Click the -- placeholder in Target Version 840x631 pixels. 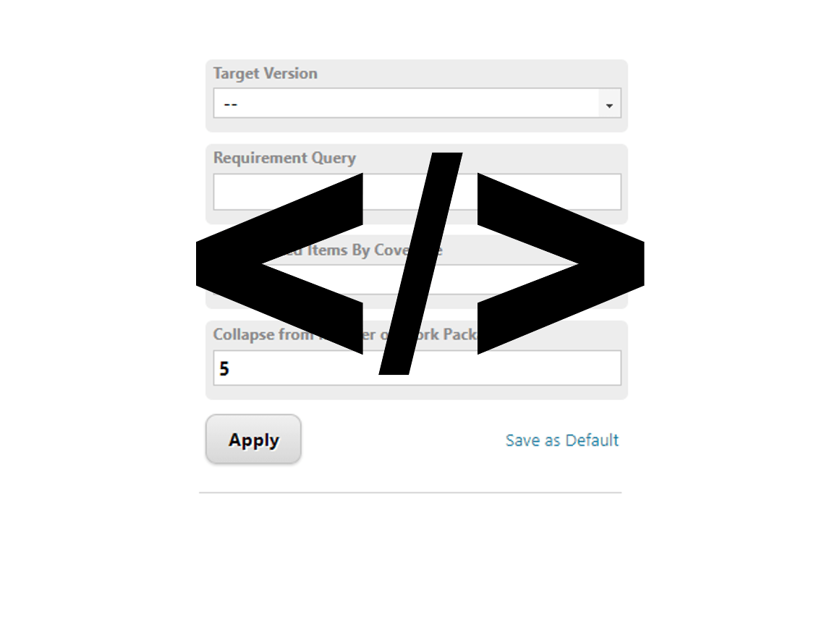(230, 104)
